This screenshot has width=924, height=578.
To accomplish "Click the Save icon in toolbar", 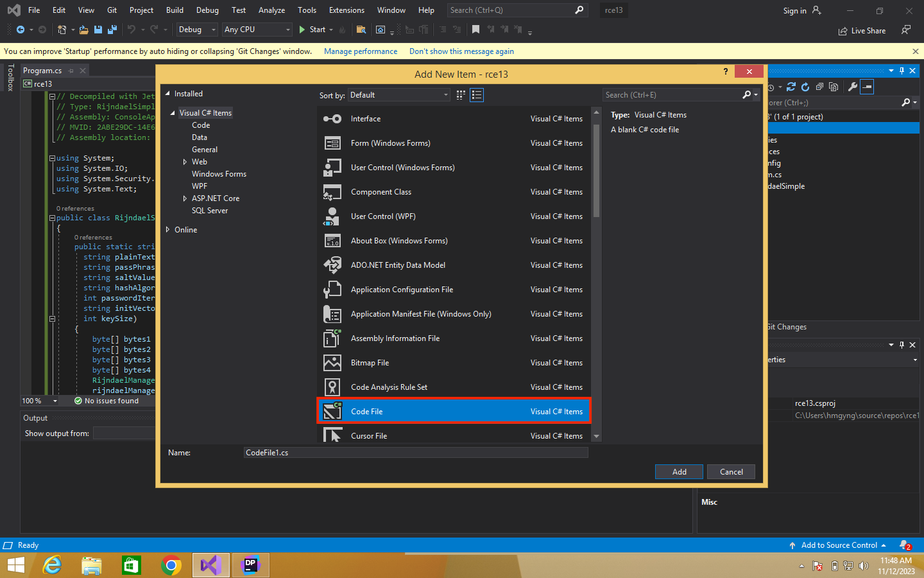I will tap(98, 30).
